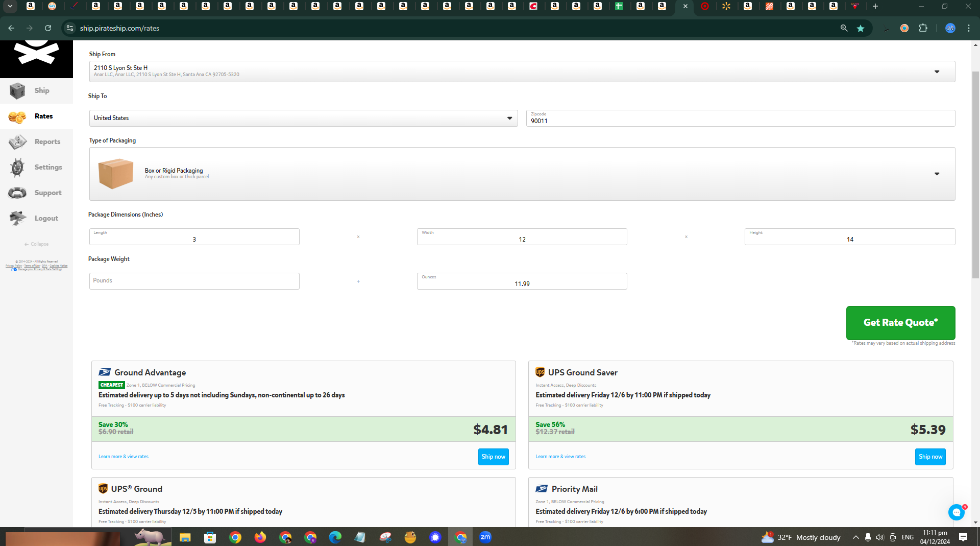The width and height of the screenshot is (980, 546).
Task: Go back to the previous page
Action: (x=11, y=28)
